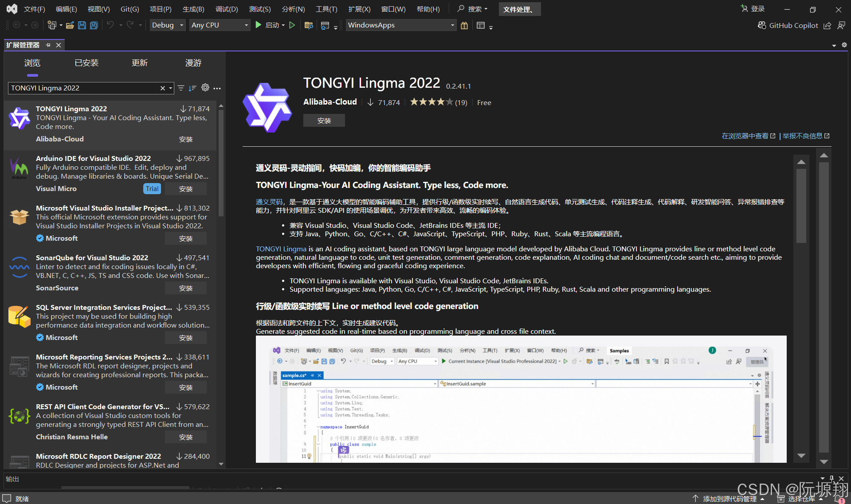This screenshot has height=504, width=851.
Task: Open extension manager settings gear
Action: pos(205,88)
